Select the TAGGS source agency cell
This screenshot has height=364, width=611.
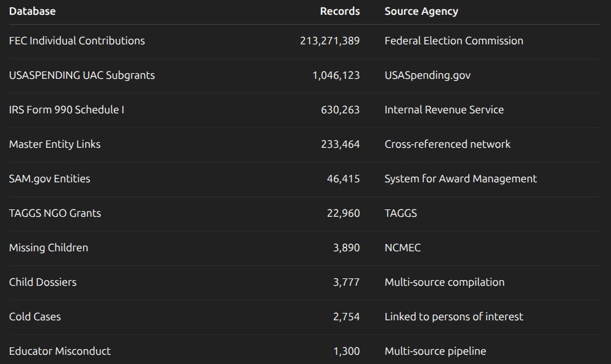(400, 213)
